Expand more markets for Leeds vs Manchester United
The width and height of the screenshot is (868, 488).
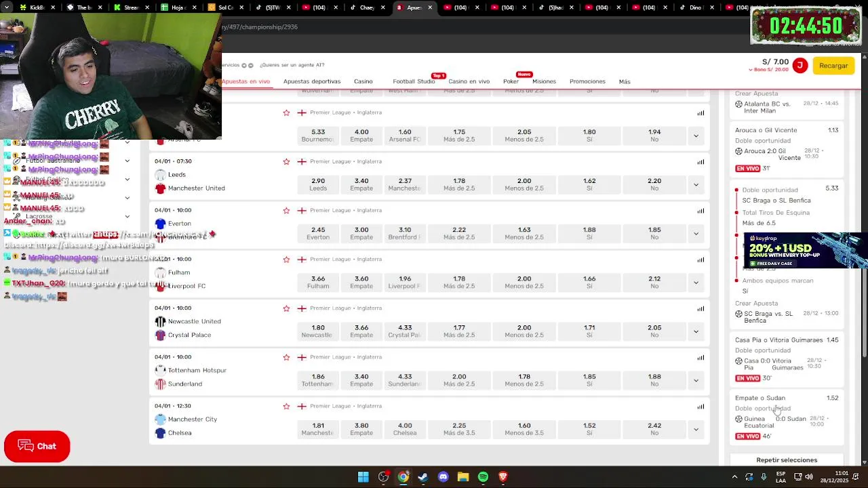click(696, 184)
